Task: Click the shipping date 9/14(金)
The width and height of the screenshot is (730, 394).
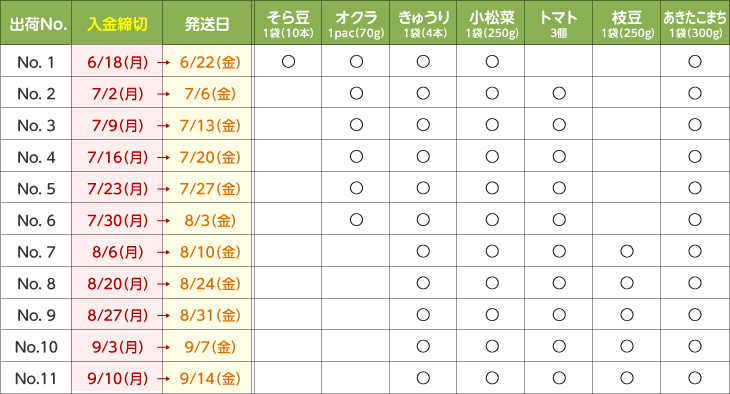Action: coord(210,379)
